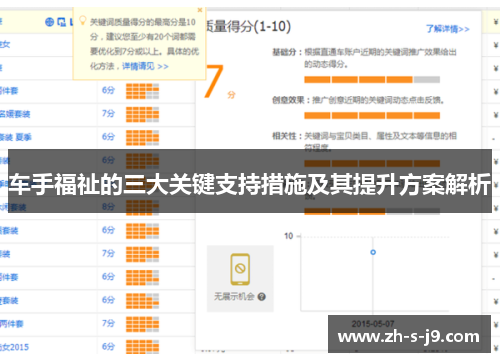Click orange score bars in 套装 夏季 row
The width and height of the screenshot is (500, 362).
pyautogui.click(x=142, y=138)
